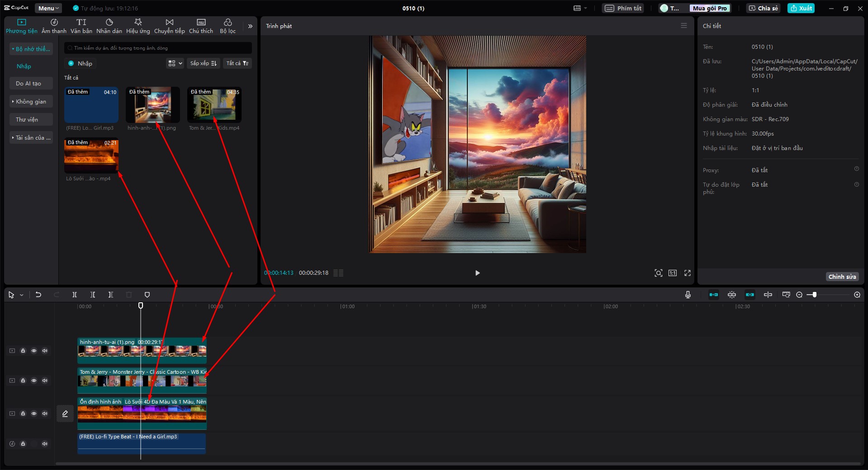Open the grid view mode dropdown
The width and height of the screenshot is (868, 470).
click(x=175, y=63)
